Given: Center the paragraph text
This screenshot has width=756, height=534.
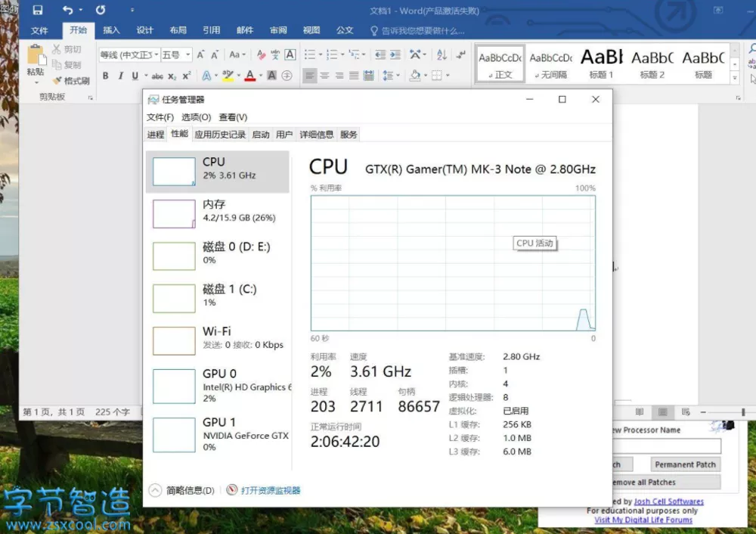Looking at the screenshot, I should (x=324, y=76).
